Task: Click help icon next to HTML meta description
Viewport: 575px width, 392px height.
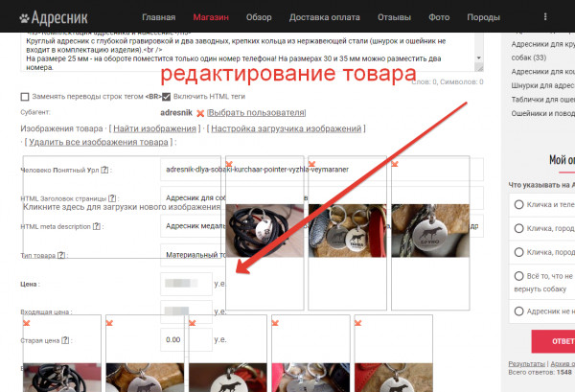Action: click(97, 226)
